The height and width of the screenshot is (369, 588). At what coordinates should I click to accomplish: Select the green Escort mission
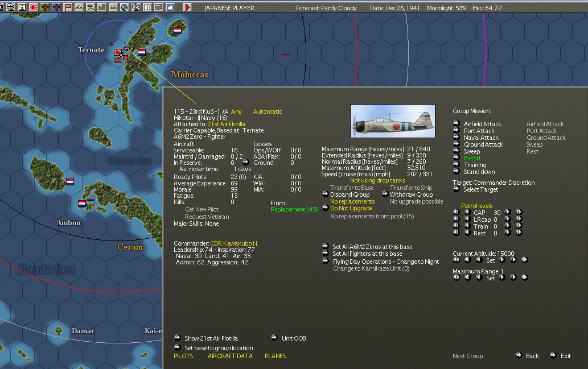[472, 158]
